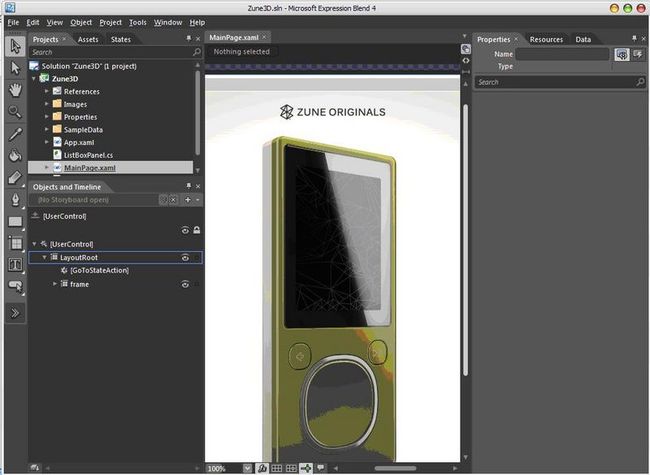Select the Direct Selection tool
The image size is (650, 475).
15,68
